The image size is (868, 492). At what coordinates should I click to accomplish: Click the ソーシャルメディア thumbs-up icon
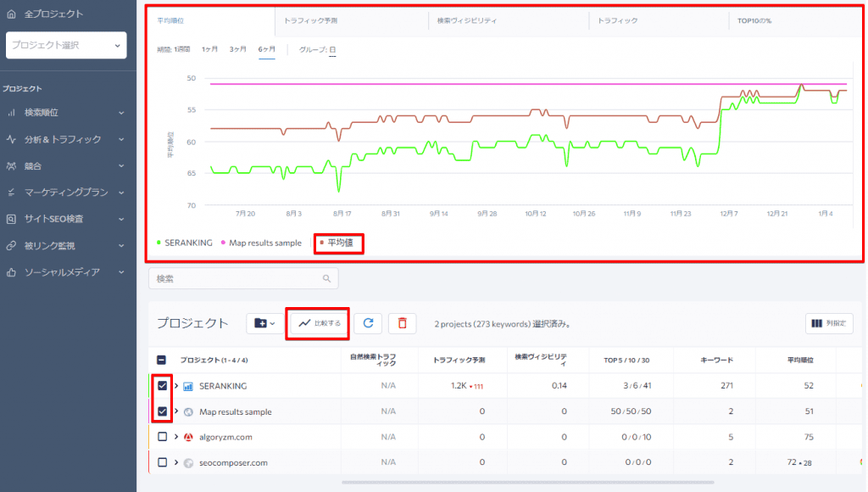click(x=11, y=272)
